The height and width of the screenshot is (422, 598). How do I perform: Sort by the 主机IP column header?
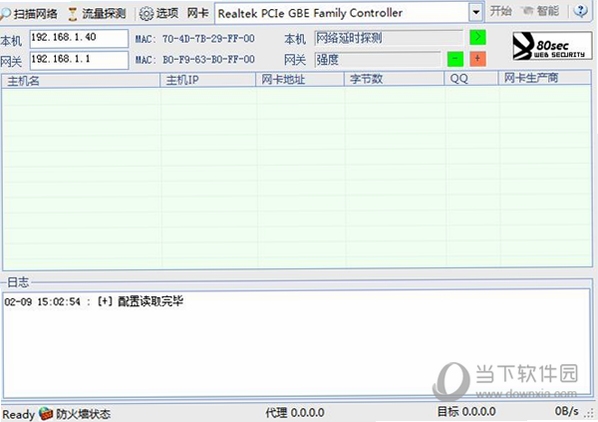click(x=208, y=80)
